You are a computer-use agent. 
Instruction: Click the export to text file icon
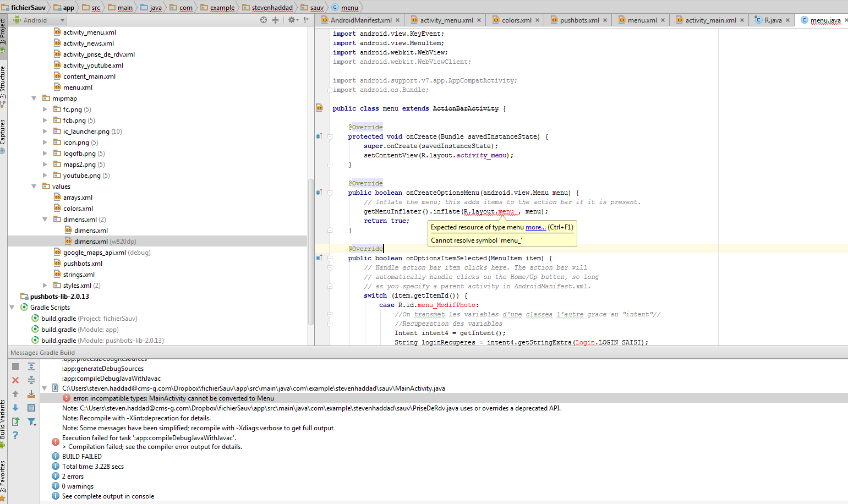tap(15, 421)
